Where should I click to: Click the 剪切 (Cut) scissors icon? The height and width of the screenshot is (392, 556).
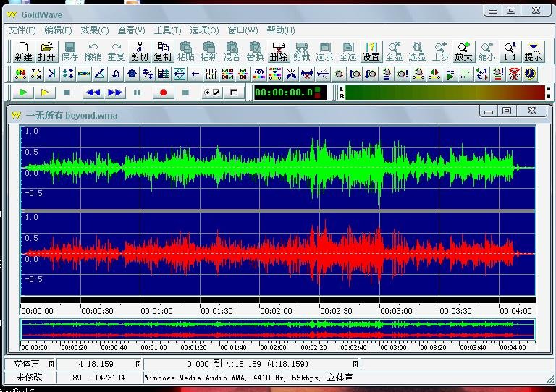139,51
